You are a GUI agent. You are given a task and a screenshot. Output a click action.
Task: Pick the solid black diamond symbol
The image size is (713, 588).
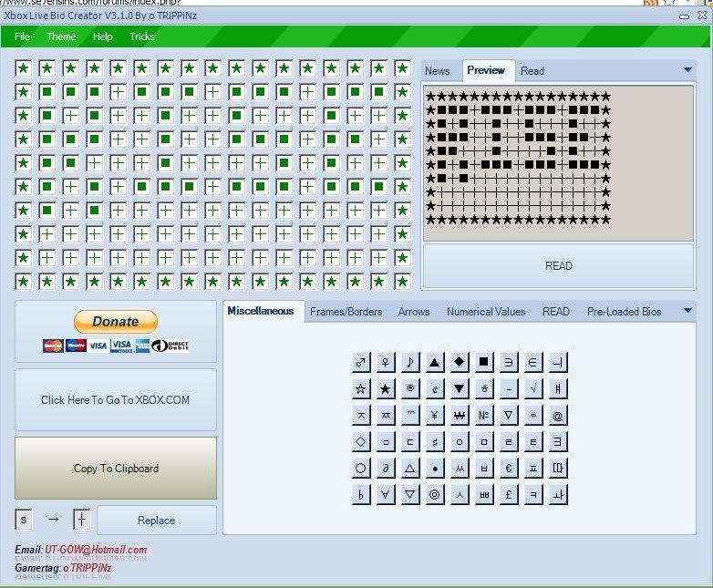(460, 363)
